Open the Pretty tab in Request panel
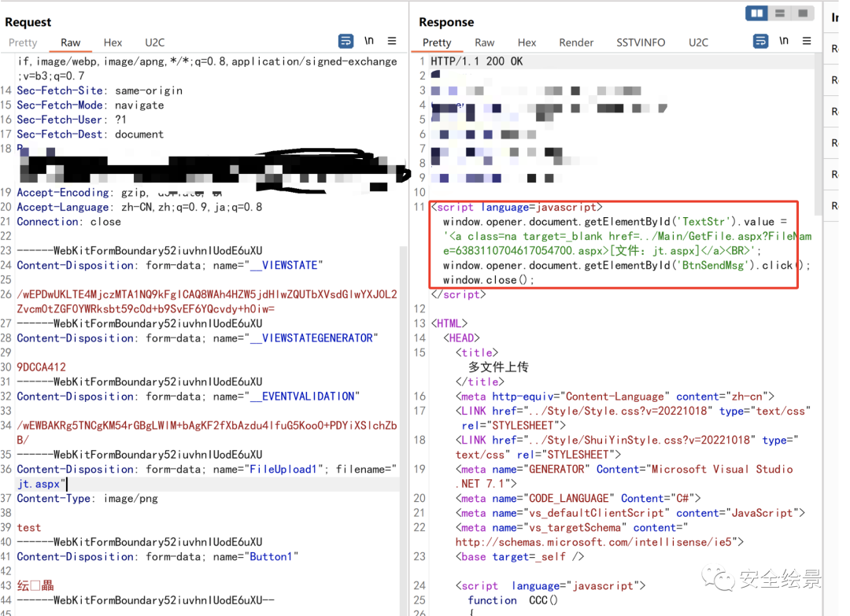 tap(23, 42)
